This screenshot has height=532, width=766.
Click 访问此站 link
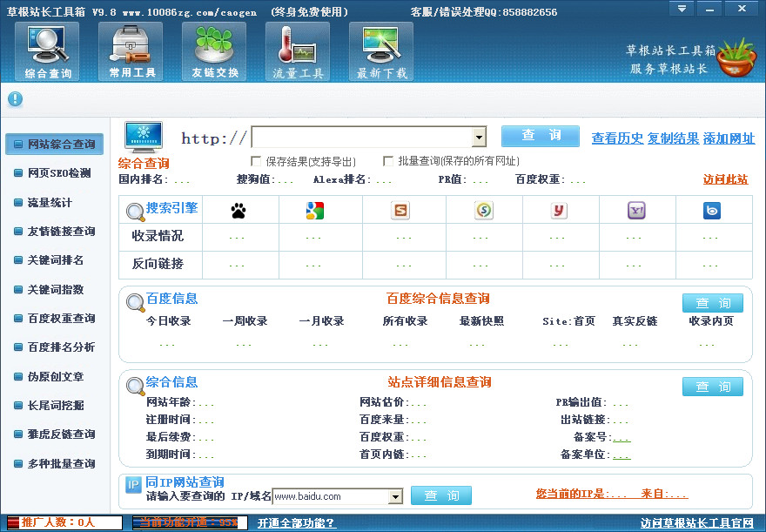pyautogui.click(x=725, y=179)
